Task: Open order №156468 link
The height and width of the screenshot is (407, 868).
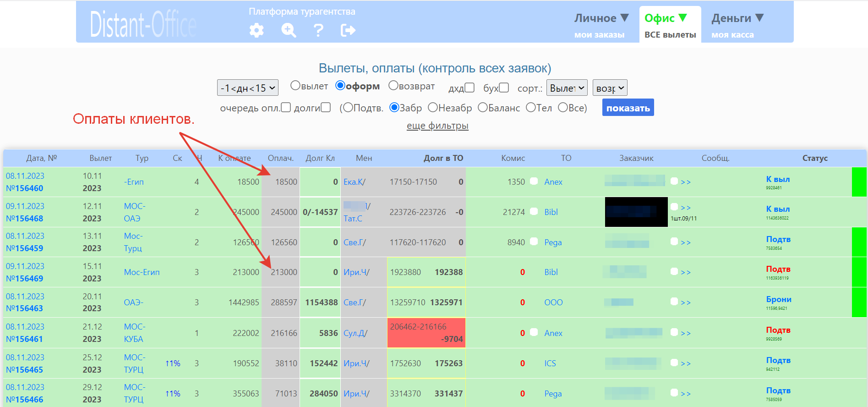Action: tap(24, 219)
